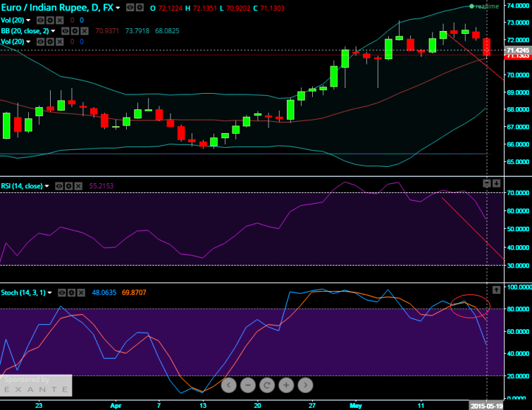Viewport: 532px width, 410px height.
Task: Remove the RSI (14, close) indicator
Action: pos(78,186)
